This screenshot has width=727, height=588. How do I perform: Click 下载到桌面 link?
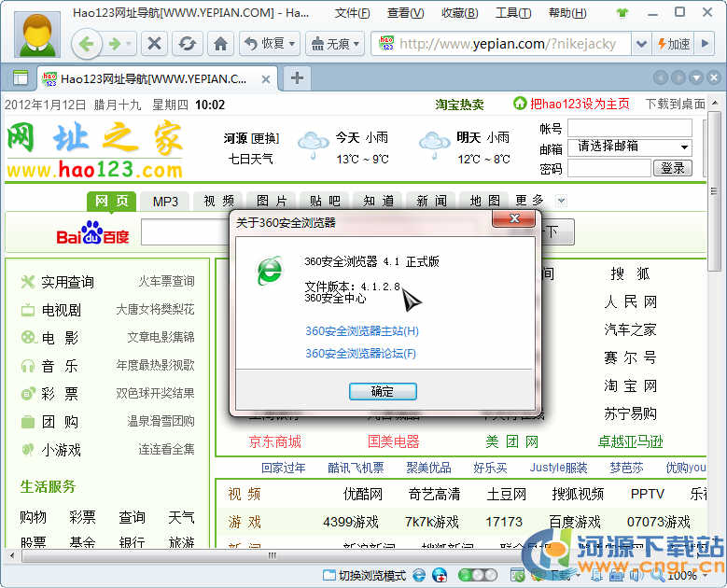coord(676,104)
